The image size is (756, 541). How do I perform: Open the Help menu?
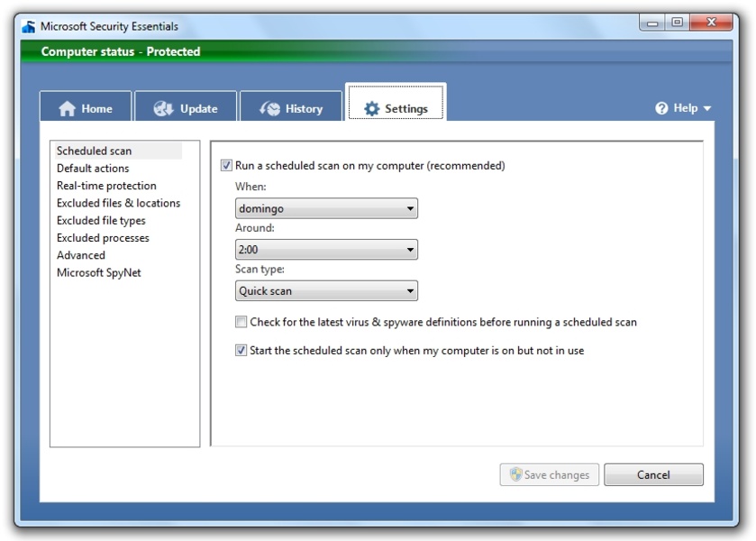[x=683, y=108]
